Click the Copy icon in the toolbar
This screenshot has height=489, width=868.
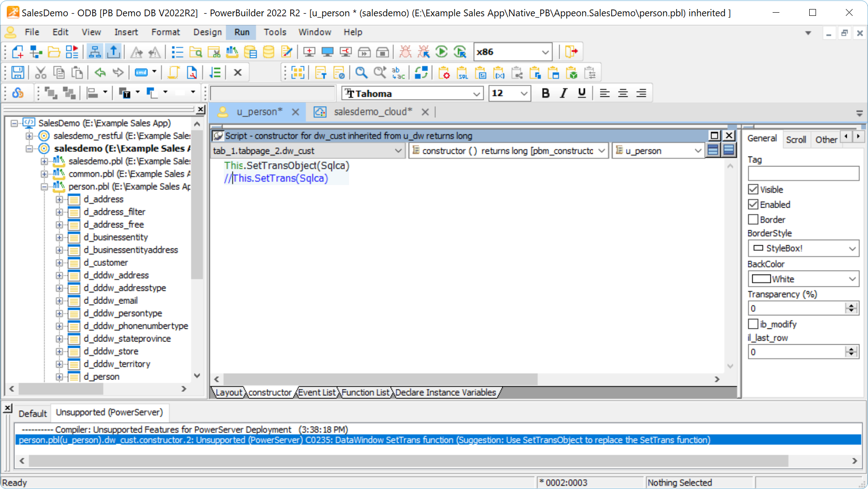59,73
